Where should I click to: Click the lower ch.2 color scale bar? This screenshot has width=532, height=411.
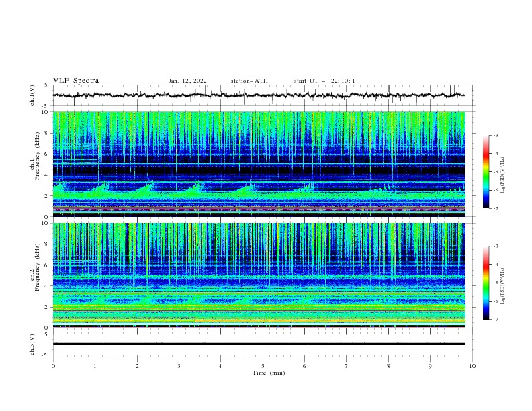486,283
